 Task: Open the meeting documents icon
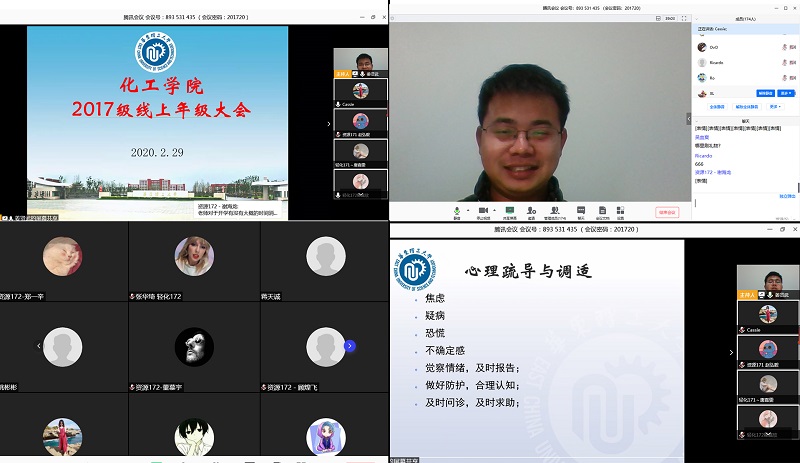(603, 211)
